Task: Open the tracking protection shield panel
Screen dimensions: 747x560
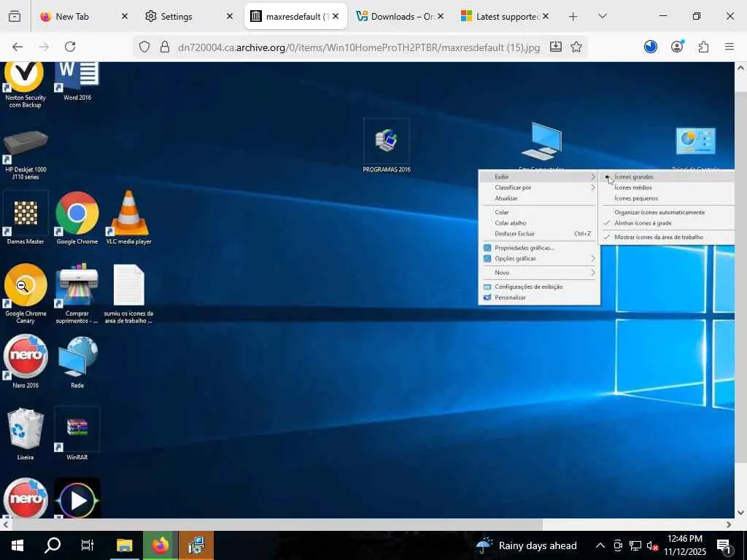Action: (144, 47)
